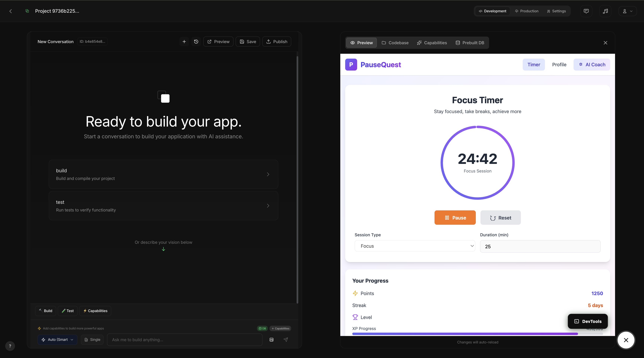The image size is (644, 358).
Task: Switch environment to Production
Action: coord(526,11)
